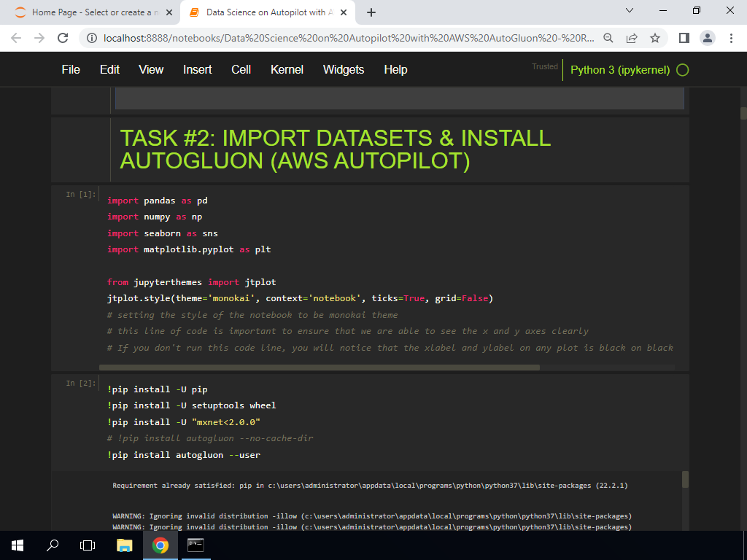Click Python 3 (ipykernel) kernel name
The width and height of the screenshot is (747, 560).
(620, 70)
